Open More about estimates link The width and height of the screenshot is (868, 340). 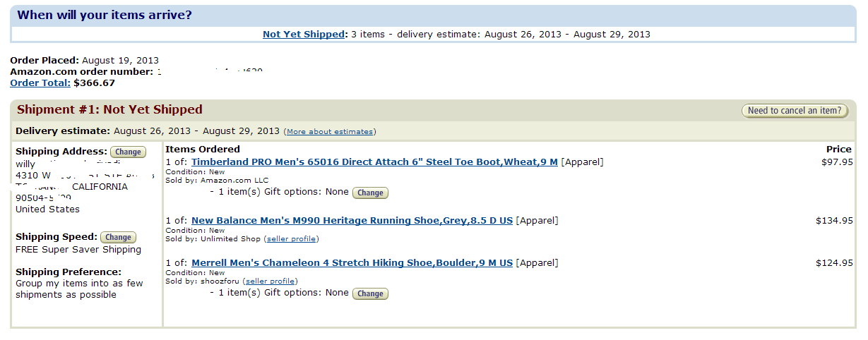pos(329,131)
